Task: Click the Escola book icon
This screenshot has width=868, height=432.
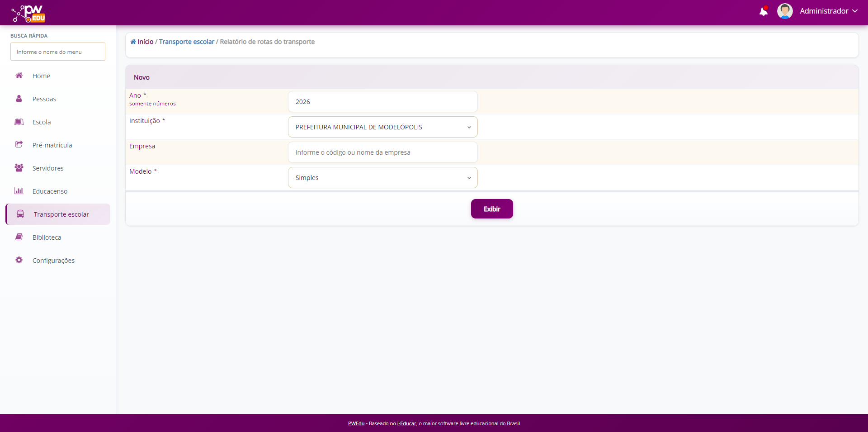Action: pyautogui.click(x=19, y=122)
